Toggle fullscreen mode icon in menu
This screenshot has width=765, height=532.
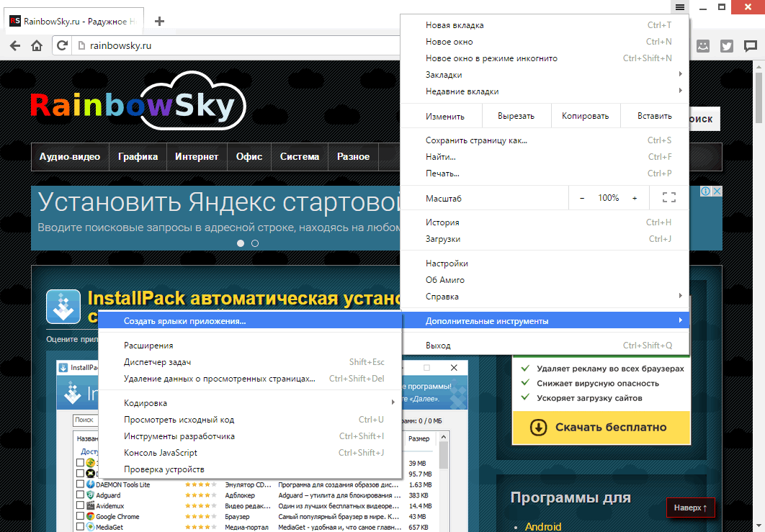coord(669,197)
